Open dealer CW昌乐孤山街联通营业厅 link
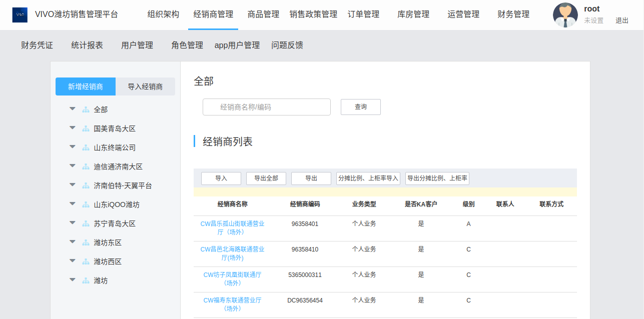Viewport: 644px width, 319px height. [233, 228]
